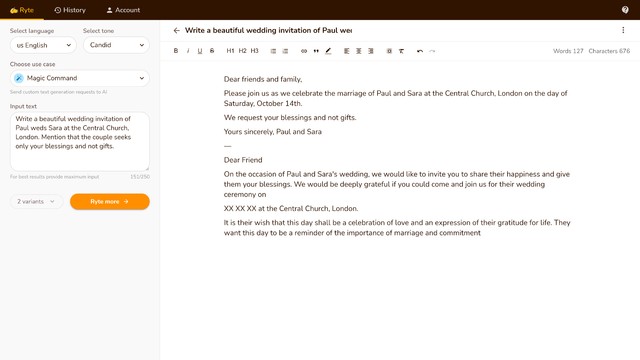Screen dimensions: 640x360
Task: Apply strikethrough formatting
Action: click(x=212, y=51)
